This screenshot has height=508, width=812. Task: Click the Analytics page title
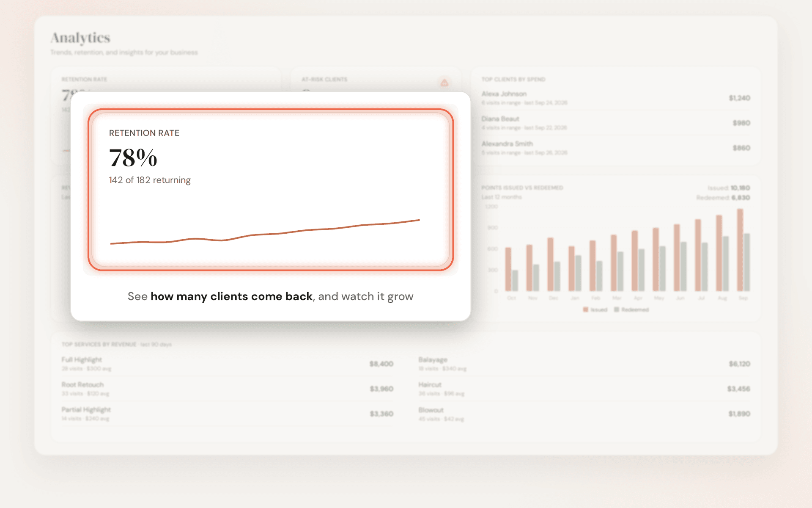[x=80, y=38]
